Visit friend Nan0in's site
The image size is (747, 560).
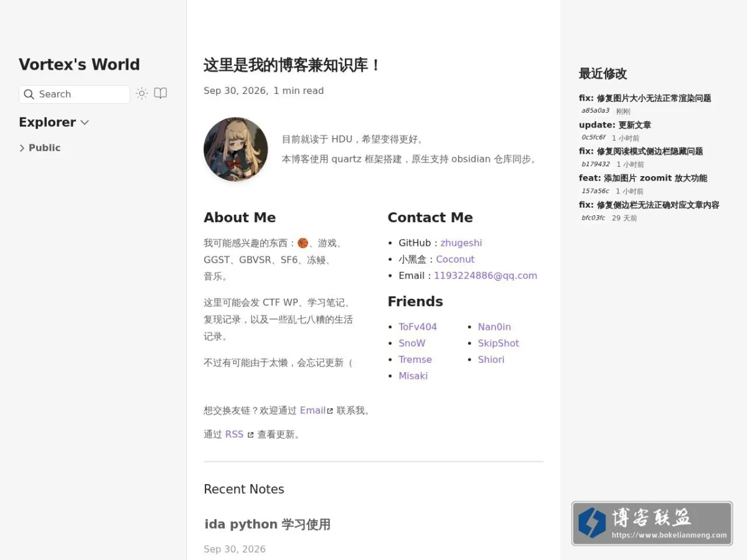point(494,327)
